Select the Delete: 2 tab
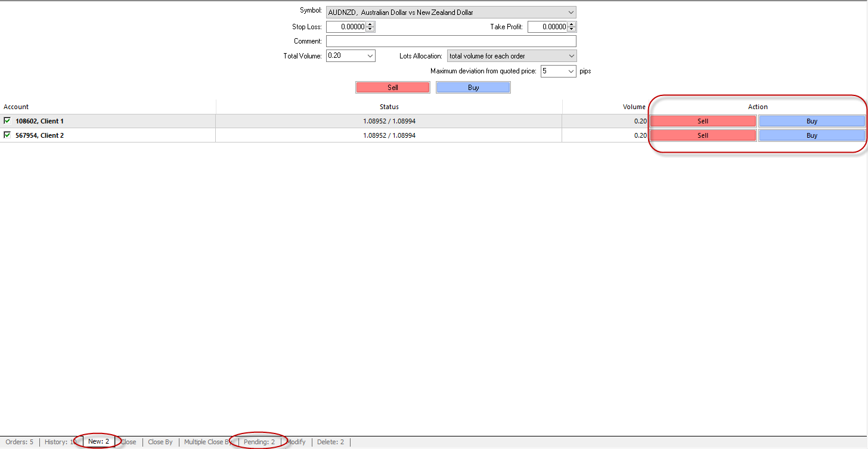Screen dimensions: 868x449 [x=330, y=442]
